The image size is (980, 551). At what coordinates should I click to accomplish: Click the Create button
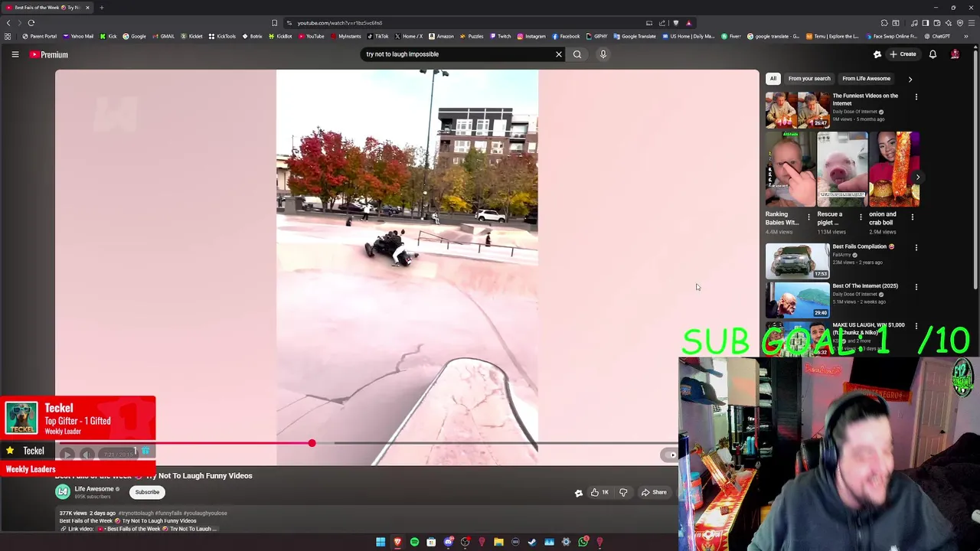(x=903, y=54)
